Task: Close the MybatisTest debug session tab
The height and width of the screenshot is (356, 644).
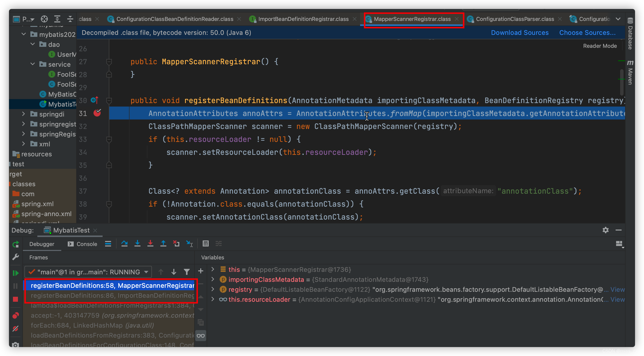Action: tap(95, 230)
